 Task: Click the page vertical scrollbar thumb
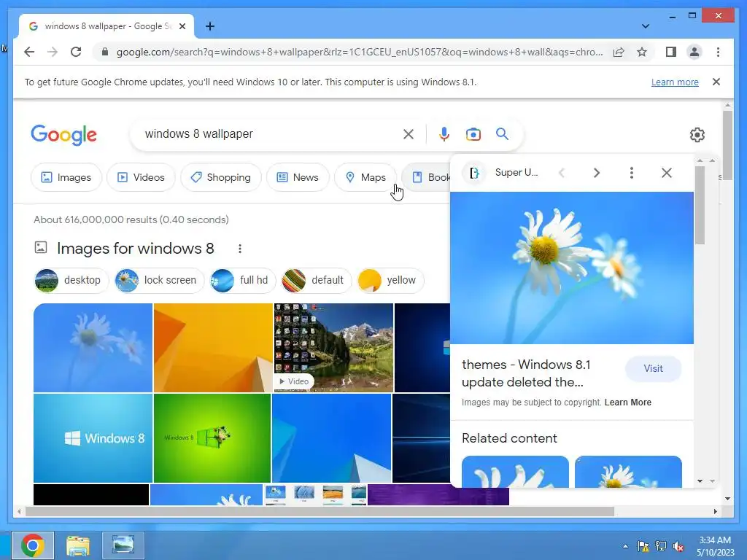pos(727,145)
